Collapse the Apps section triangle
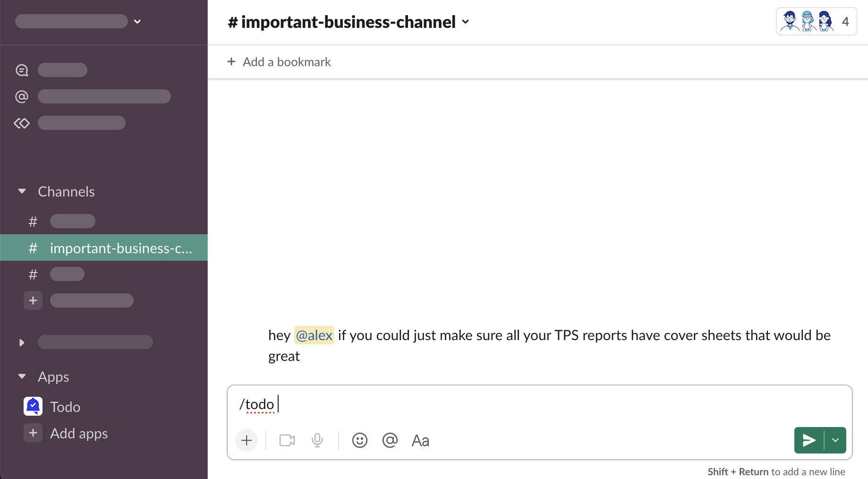868x479 pixels. coord(22,376)
